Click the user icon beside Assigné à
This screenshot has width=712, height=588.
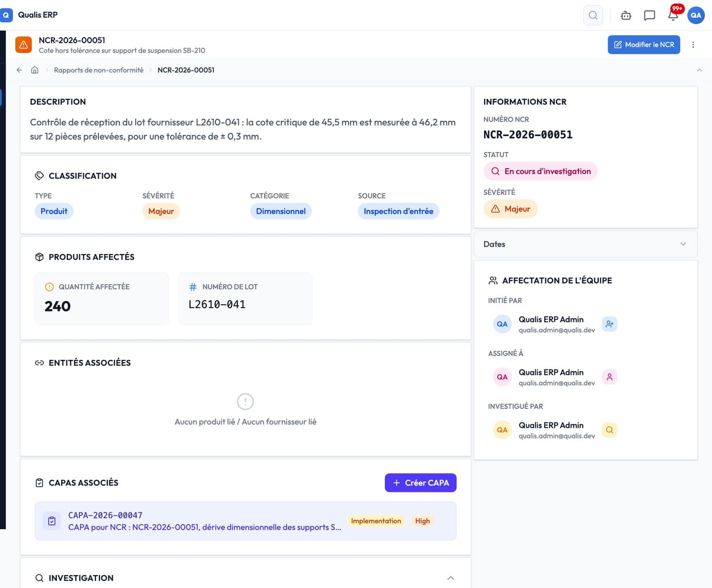609,377
